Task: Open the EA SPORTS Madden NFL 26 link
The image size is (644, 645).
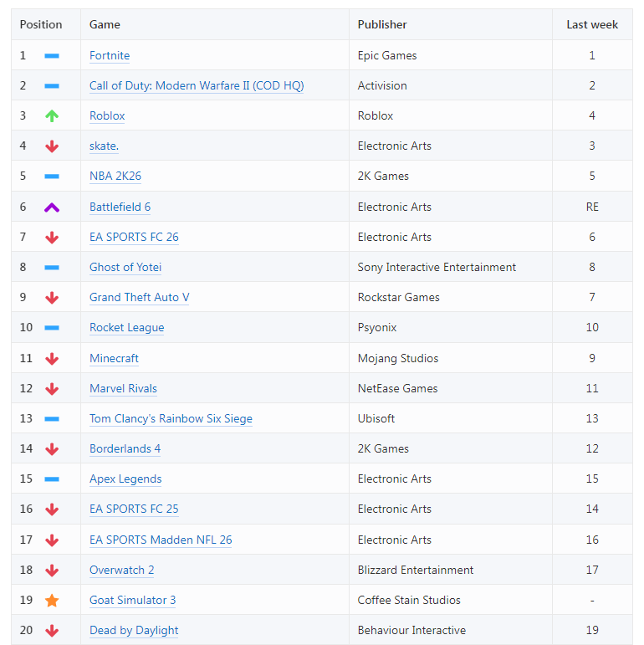Action: (161, 540)
